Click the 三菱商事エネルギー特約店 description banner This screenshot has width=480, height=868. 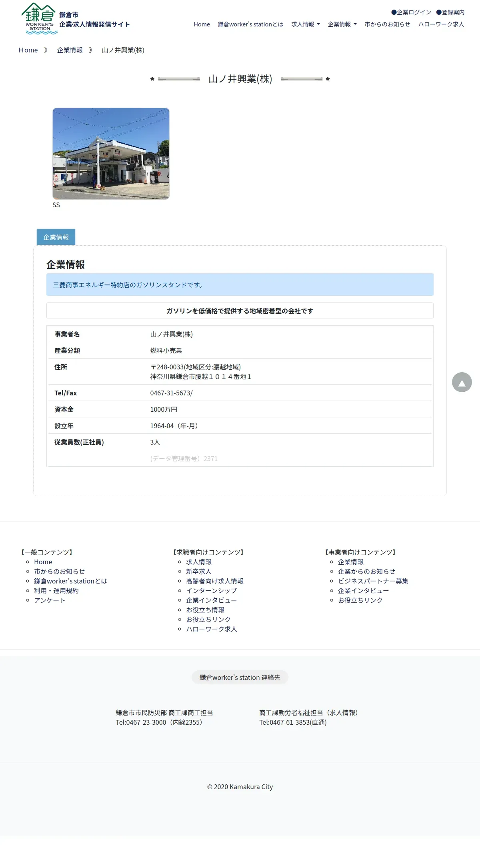tap(240, 285)
